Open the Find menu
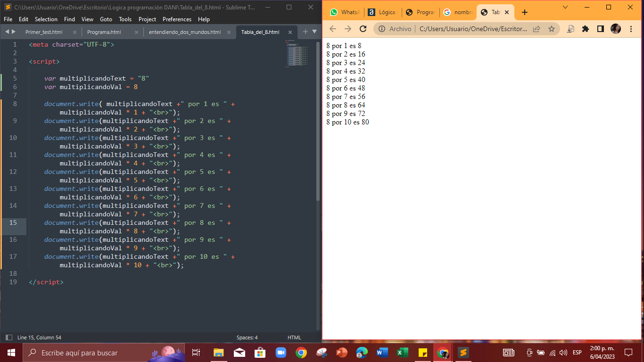 coord(69,19)
